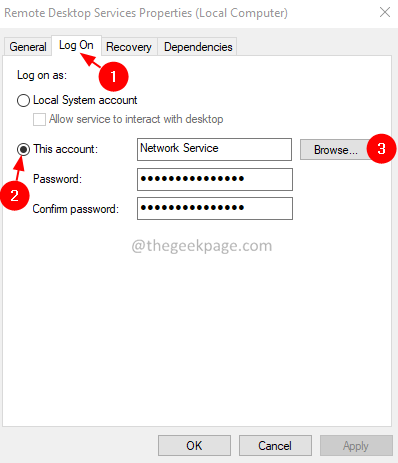The height and width of the screenshot is (463, 398).
Task: Click the Network Service account name field
Action: click(x=214, y=149)
